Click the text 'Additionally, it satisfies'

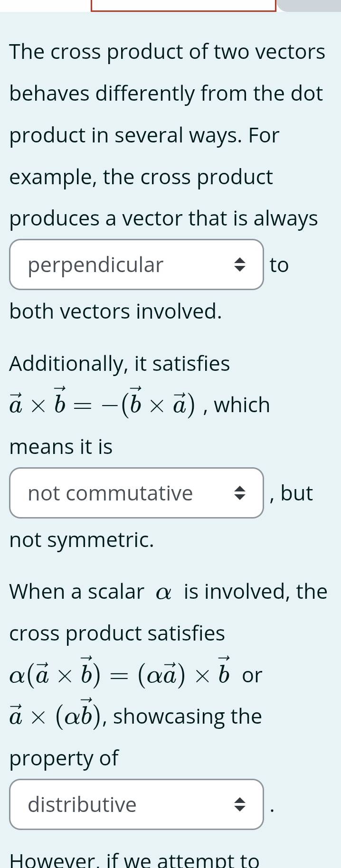coord(120,364)
